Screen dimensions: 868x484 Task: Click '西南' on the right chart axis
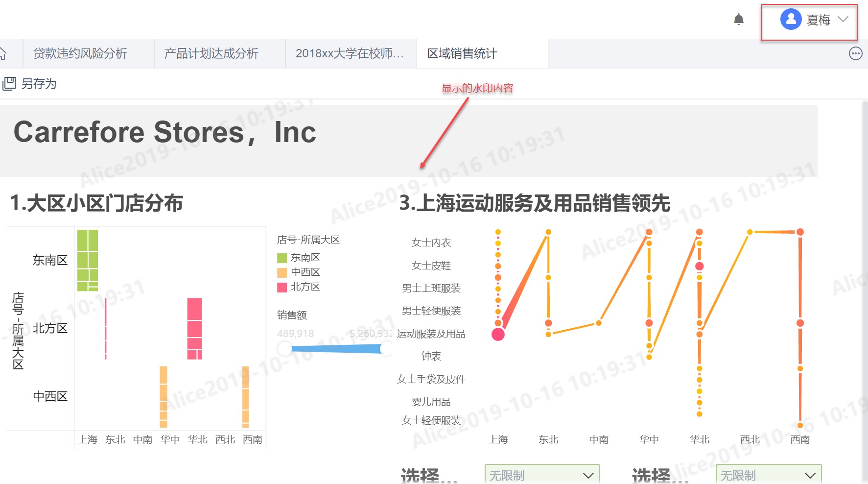click(800, 439)
